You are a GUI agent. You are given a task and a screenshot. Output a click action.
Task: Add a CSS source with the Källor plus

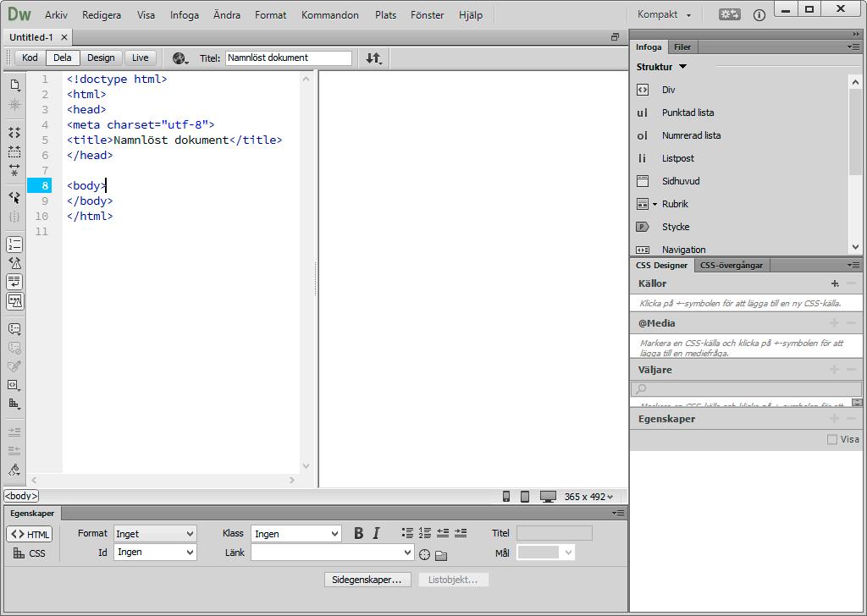tap(835, 283)
